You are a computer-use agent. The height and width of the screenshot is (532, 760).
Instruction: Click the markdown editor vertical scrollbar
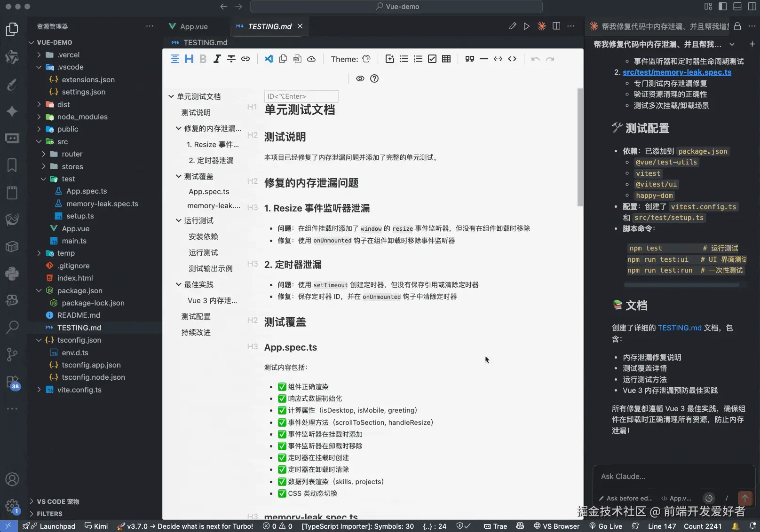click(580, 148)
